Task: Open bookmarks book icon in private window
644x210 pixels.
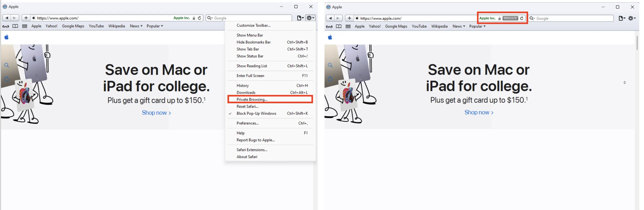Action: point(339,26)
